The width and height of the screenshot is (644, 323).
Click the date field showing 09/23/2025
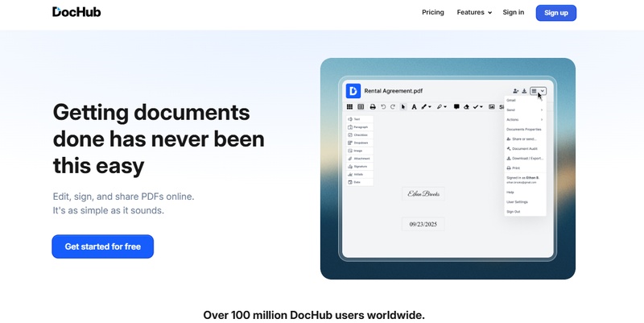click(x=423, y=224)
